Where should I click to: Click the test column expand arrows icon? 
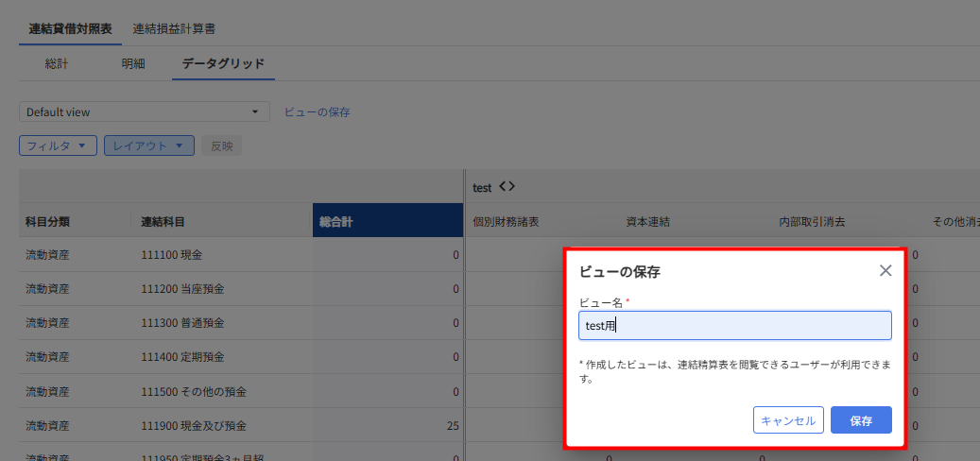[507, 187]
